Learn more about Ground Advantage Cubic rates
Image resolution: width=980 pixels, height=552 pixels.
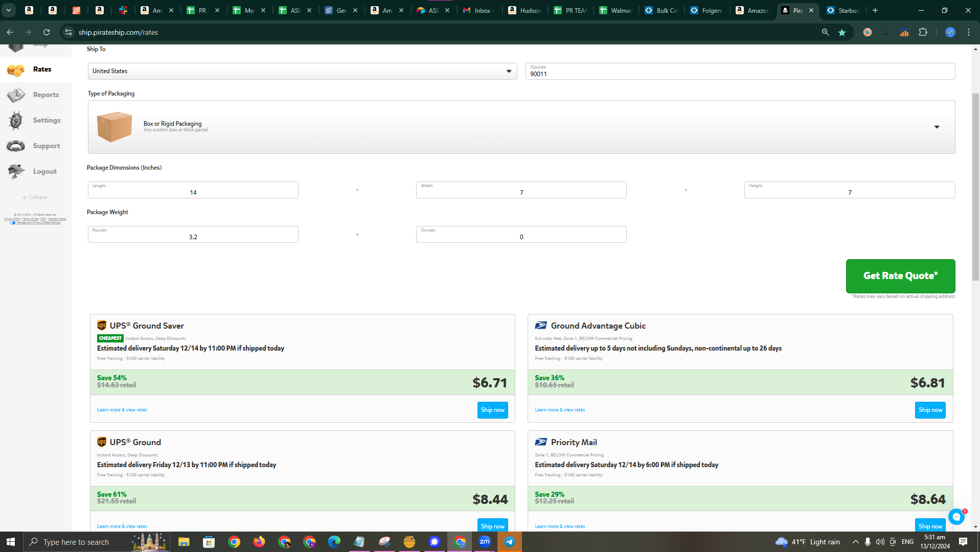[x=560, y=410]
